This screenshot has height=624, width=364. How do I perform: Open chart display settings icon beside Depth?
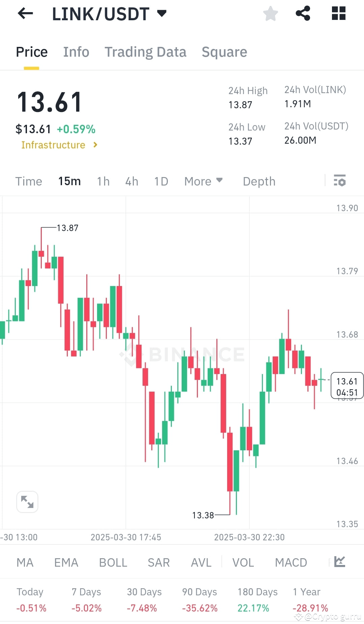(340, 181)
